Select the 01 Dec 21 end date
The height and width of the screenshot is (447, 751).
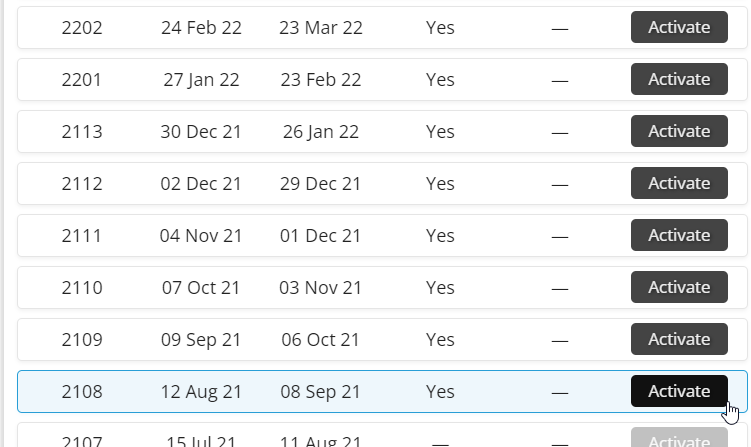319,236
